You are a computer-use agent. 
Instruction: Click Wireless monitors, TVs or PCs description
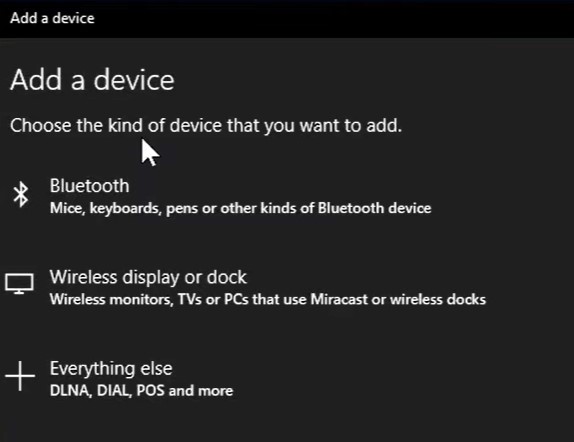coord(268,299)
